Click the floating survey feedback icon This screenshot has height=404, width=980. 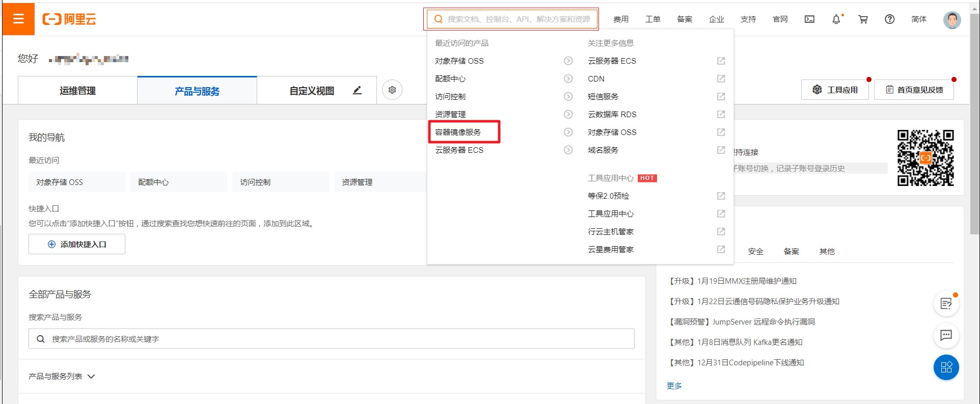point(946,304)
